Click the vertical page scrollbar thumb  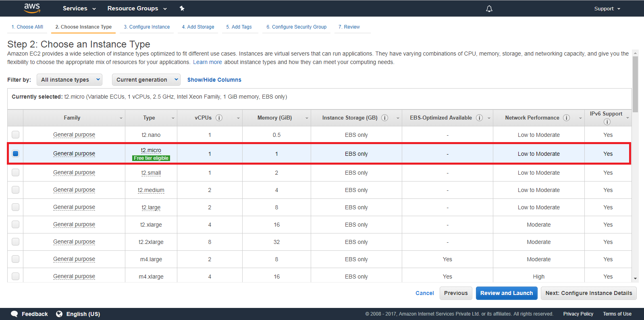pyautogui.click(x=635, y=84)
